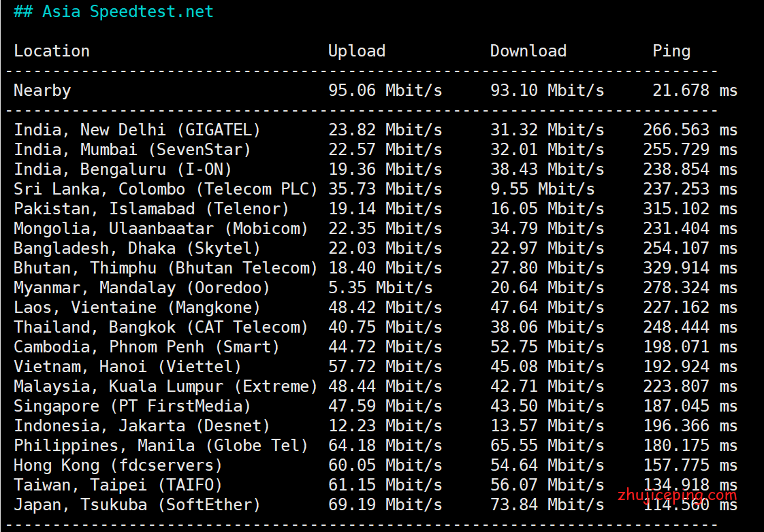Click Hanoi ping 192.924 ms
The width and height of the screenshot is (764, 532).
click(690, 367)
